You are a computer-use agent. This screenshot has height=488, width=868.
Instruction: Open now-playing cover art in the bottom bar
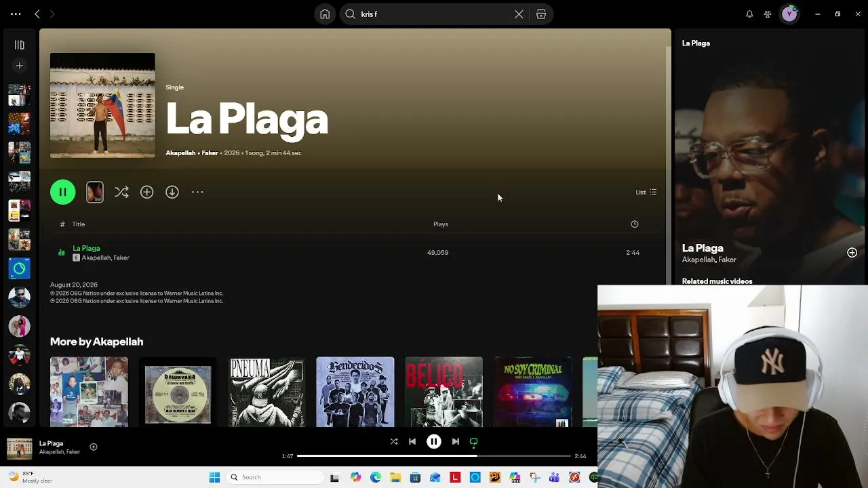[19, 449]
